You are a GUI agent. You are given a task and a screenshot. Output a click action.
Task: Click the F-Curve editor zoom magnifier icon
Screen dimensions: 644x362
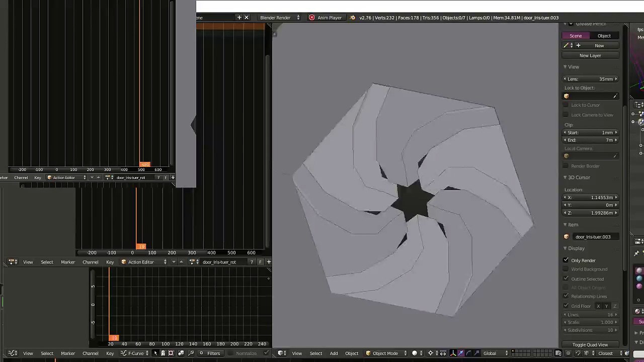[x=191, y=353]
